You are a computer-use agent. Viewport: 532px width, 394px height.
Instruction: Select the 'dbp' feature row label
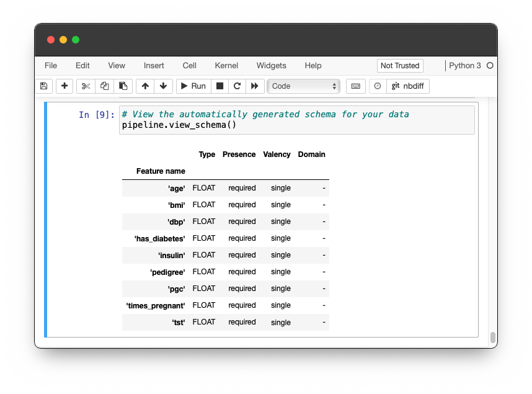(176, 222)
